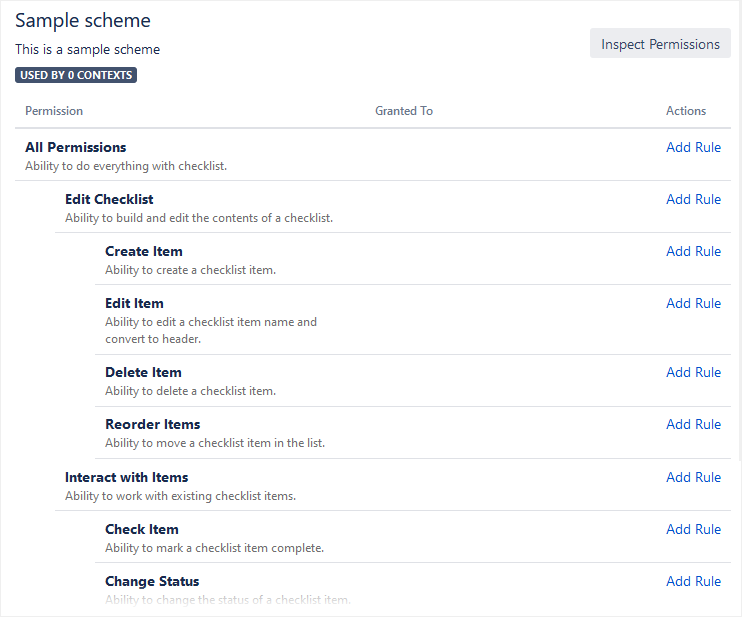Add Rule for Edit Item permission
This screenshot has height=617, width=742.
pyautogui.click(x=693, y=303)
